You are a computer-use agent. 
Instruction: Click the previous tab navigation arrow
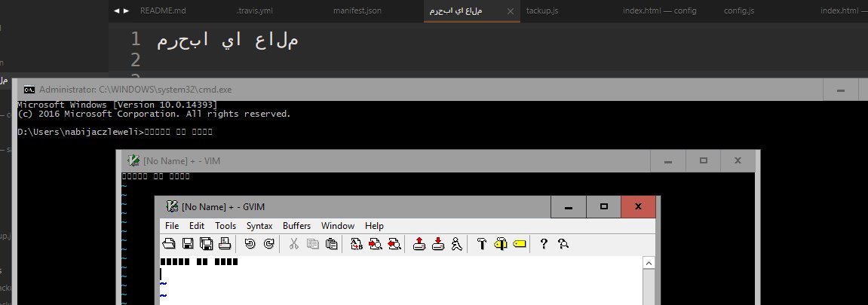coord(116,11)
